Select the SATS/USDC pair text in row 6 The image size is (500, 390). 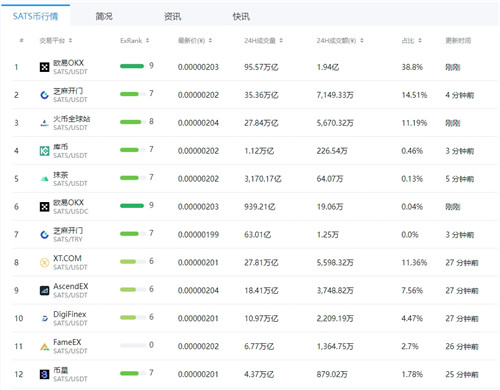tap(71, 211)
